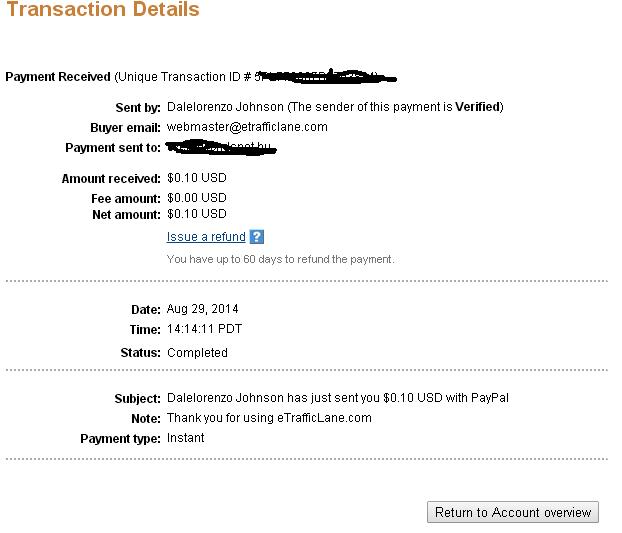Click the Net amount value $0.10 USD
Screen dimensions: 622x533
(197, 214)
